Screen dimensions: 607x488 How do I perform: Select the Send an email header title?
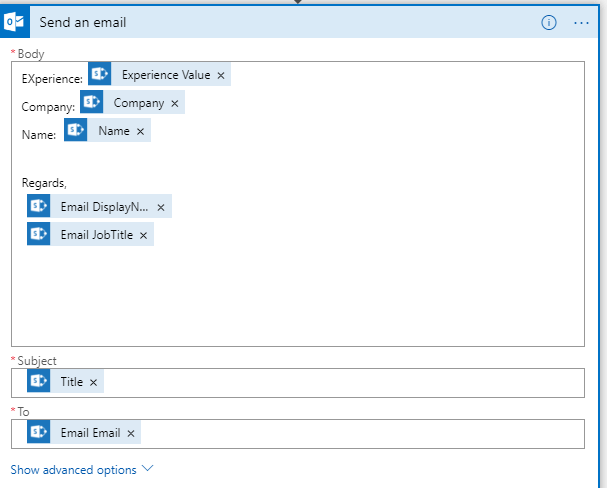point(83,22)
